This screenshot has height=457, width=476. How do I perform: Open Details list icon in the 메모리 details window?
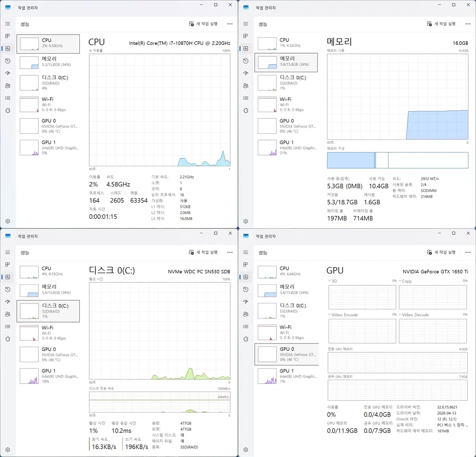[246, 98]
